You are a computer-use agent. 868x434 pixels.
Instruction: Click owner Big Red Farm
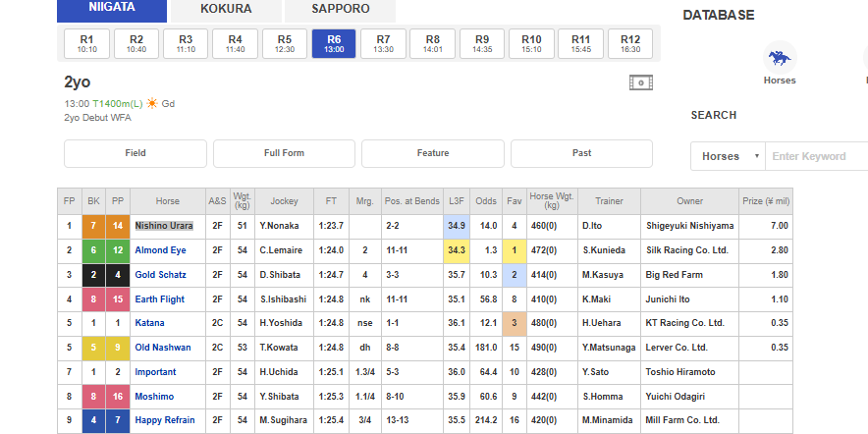(675, 275)
